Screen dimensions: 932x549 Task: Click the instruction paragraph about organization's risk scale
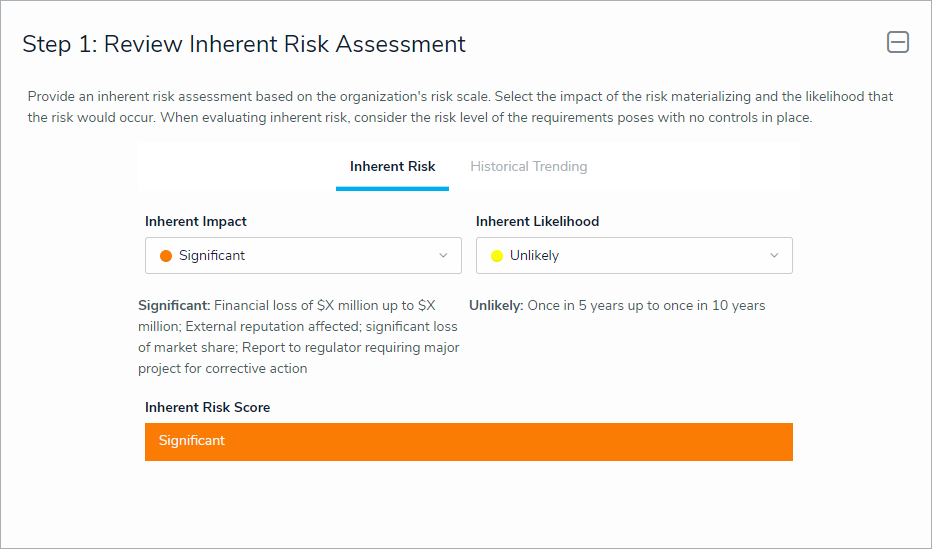tap(460, 107)
